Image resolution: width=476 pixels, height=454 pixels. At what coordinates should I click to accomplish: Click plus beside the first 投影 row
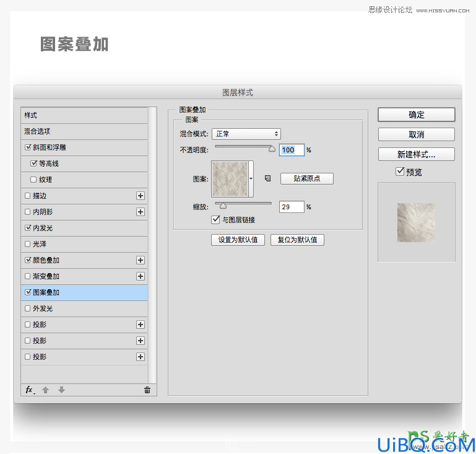click(141, 325)
